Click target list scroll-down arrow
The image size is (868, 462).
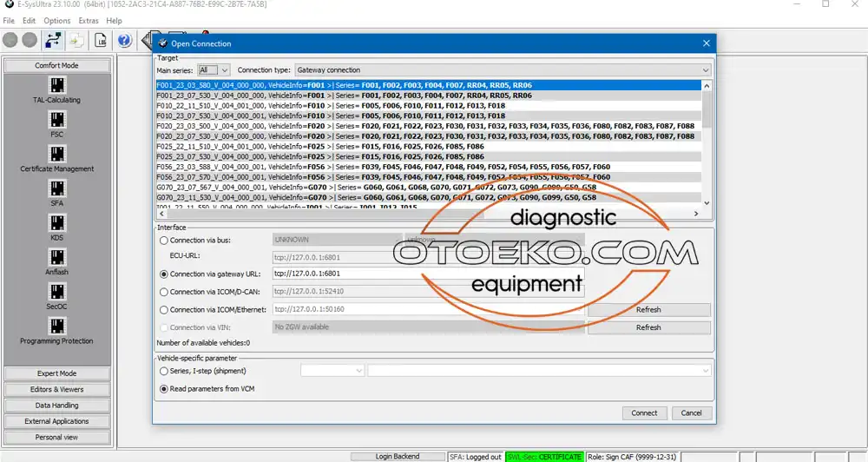tap(707, 203)
